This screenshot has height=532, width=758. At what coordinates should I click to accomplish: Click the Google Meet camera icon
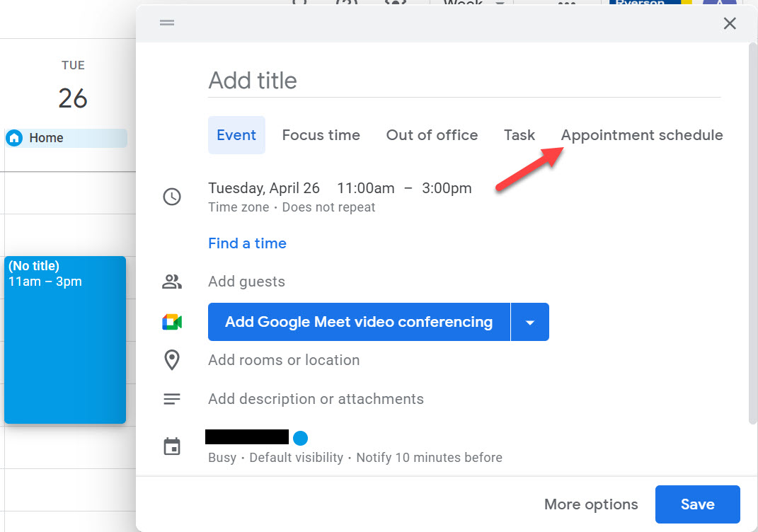point(172,323)
